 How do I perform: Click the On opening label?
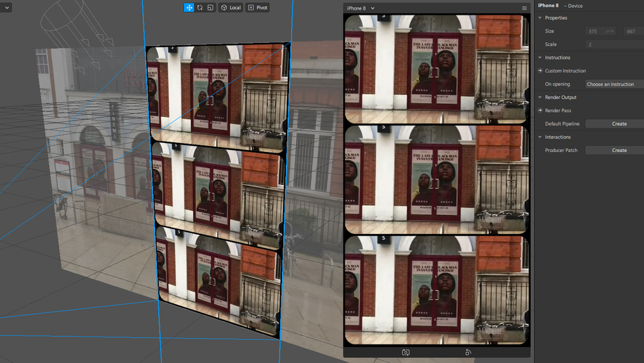coord(557,84)
